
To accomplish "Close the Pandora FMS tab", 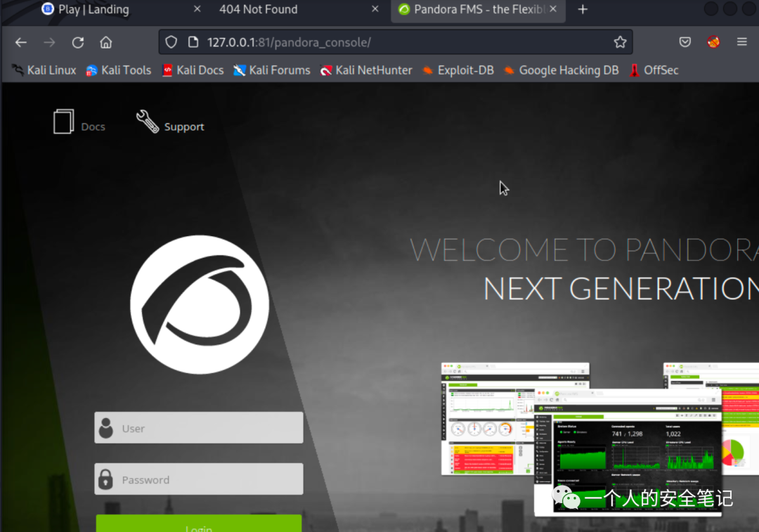I will click(x=553, y=9).
